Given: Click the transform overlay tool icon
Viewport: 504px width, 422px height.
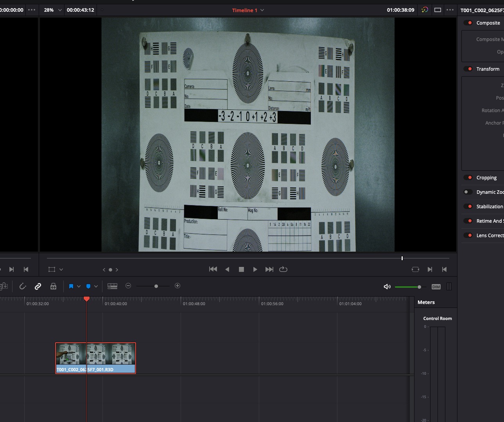Looking at the screenshot, I should point(52,269).
